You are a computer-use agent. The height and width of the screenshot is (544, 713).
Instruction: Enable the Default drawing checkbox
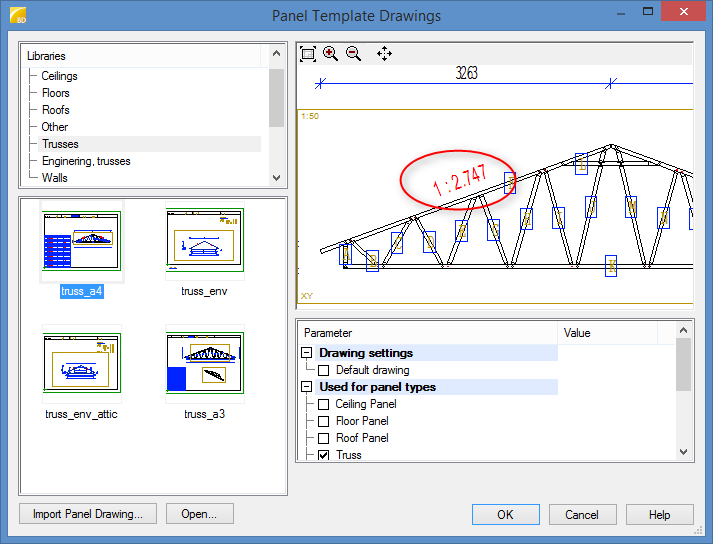pos(324,370)
